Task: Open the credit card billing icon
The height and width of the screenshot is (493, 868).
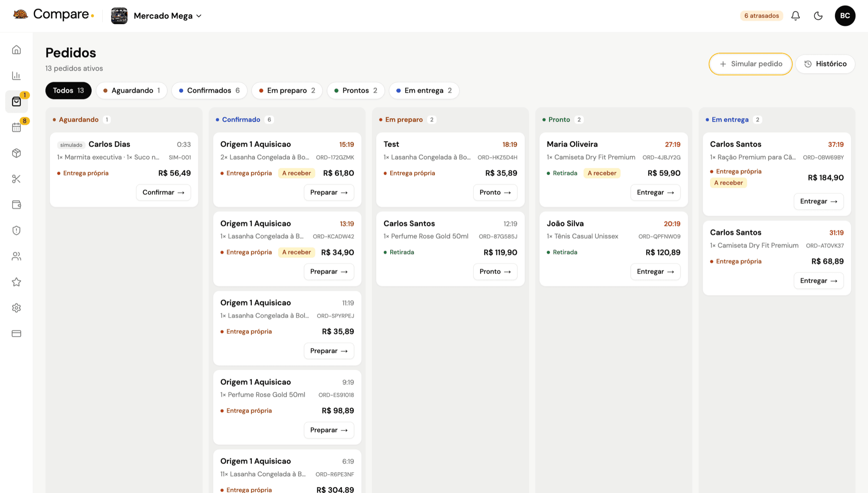Action: pyautogui.click(x=16, y=333)
